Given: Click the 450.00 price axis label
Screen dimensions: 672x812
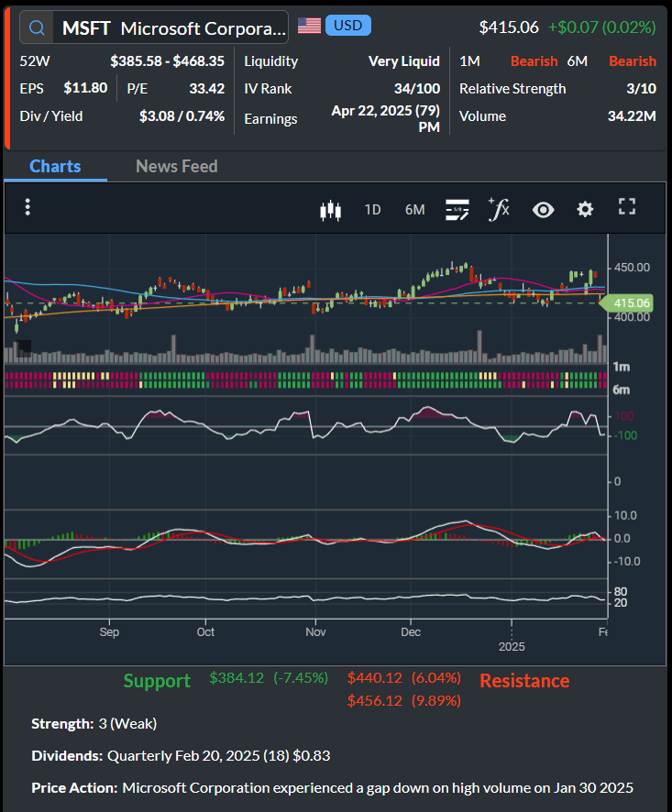Looking at the screenshot, I should (632, 268).
